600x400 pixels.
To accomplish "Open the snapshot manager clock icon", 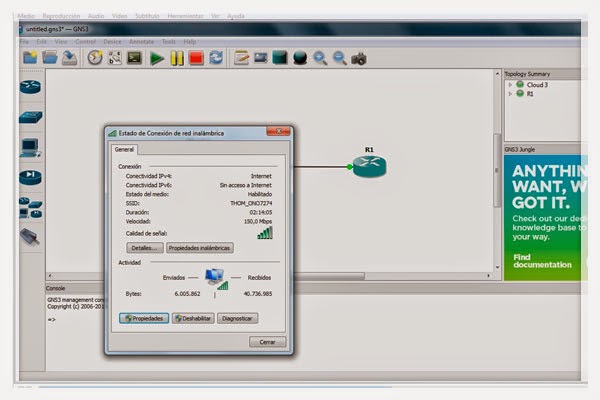I will 95,58.
